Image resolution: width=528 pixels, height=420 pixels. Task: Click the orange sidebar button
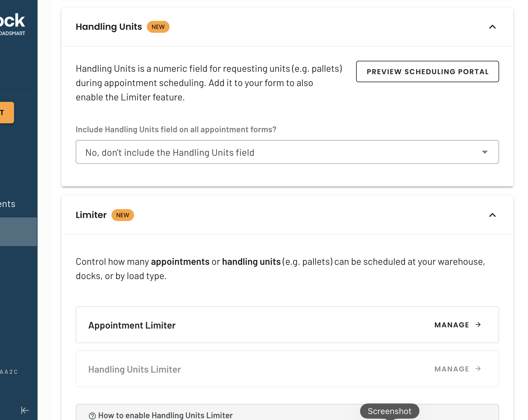[7, 113]
